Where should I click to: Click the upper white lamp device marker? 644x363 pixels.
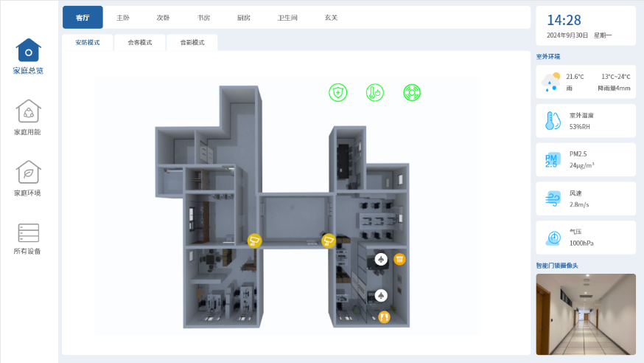click(x=381, y=259)
